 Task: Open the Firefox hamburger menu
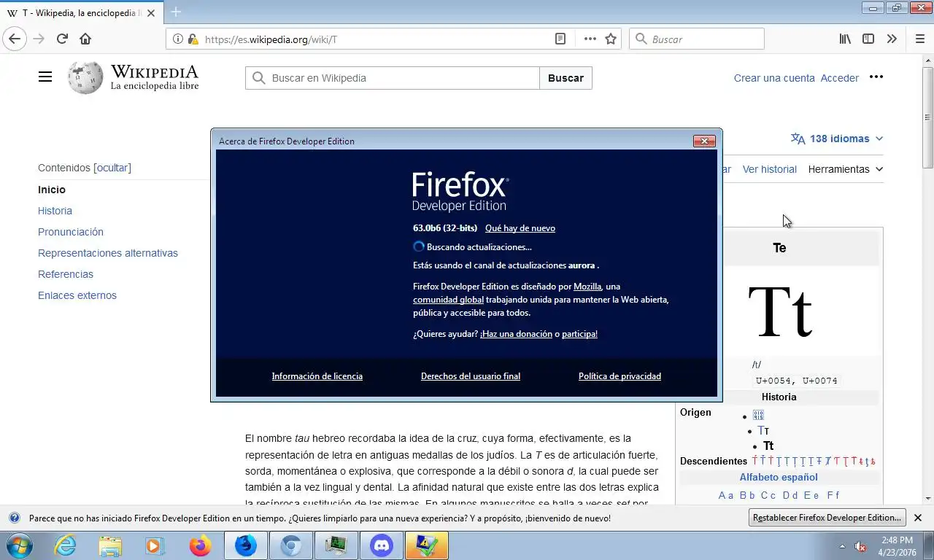pos(920,39)
